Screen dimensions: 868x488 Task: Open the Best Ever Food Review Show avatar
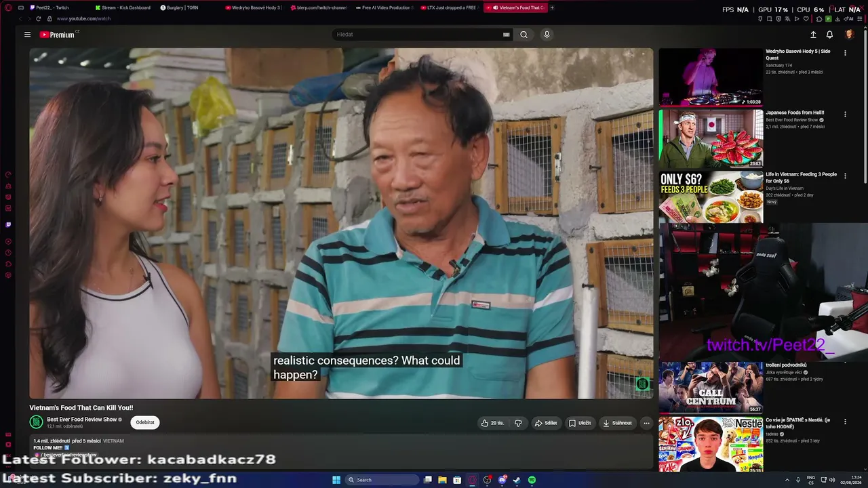pyautogui.click(x=36, y=422)
